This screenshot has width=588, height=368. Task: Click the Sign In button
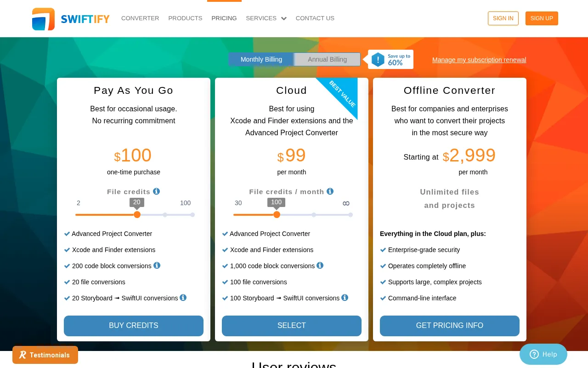503,18
